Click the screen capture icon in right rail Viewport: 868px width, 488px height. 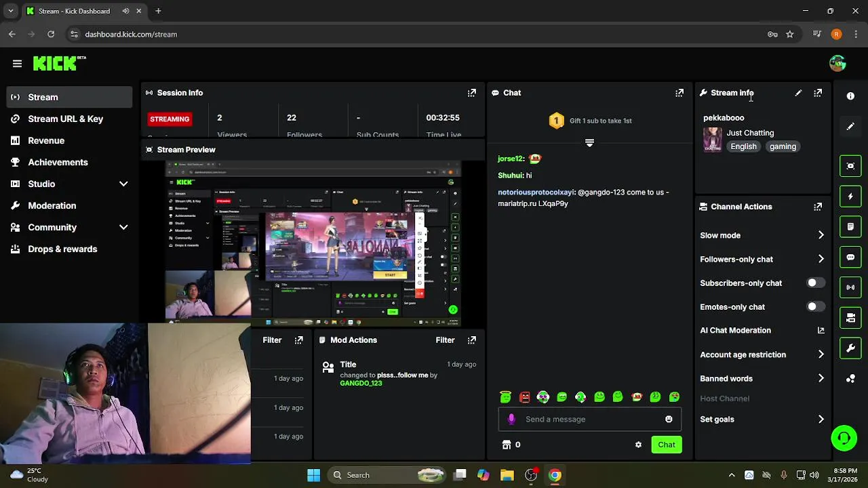click(850, 166)
